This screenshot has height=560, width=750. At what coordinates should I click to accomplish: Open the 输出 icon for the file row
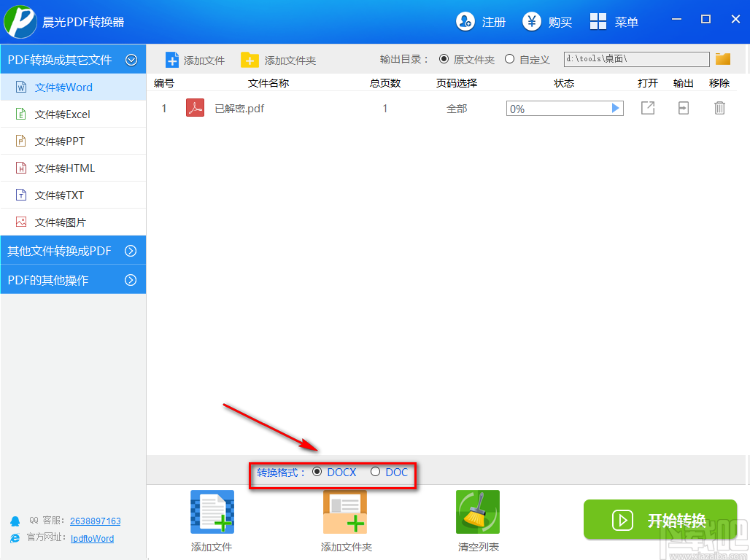[x=683, y=107]
